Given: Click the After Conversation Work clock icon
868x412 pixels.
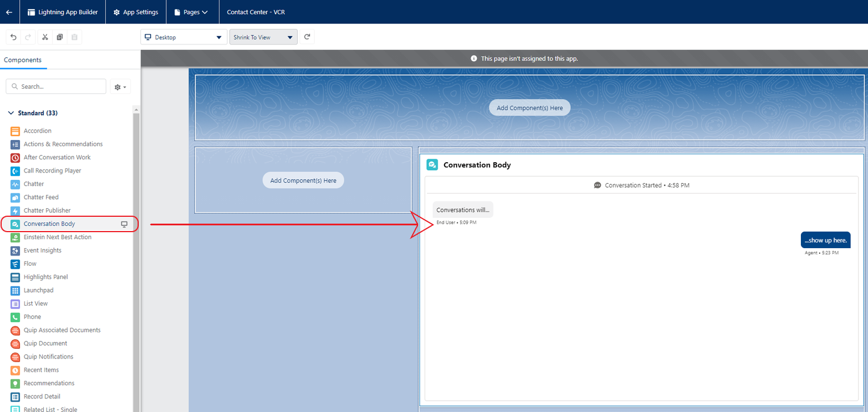Looking at the screenshot, I should [x=15, y=158].
